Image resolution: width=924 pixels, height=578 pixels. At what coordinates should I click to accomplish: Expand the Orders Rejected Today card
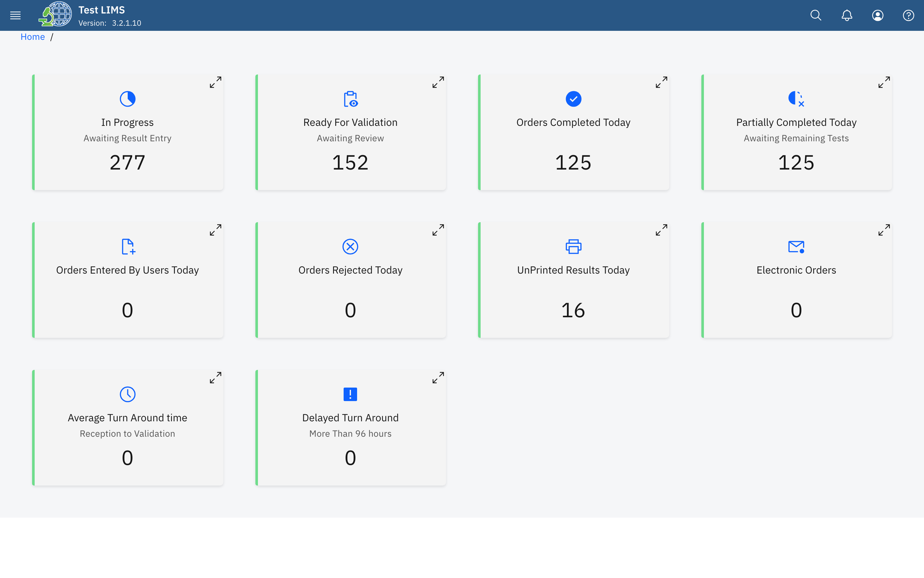click(x=438, y=230)
